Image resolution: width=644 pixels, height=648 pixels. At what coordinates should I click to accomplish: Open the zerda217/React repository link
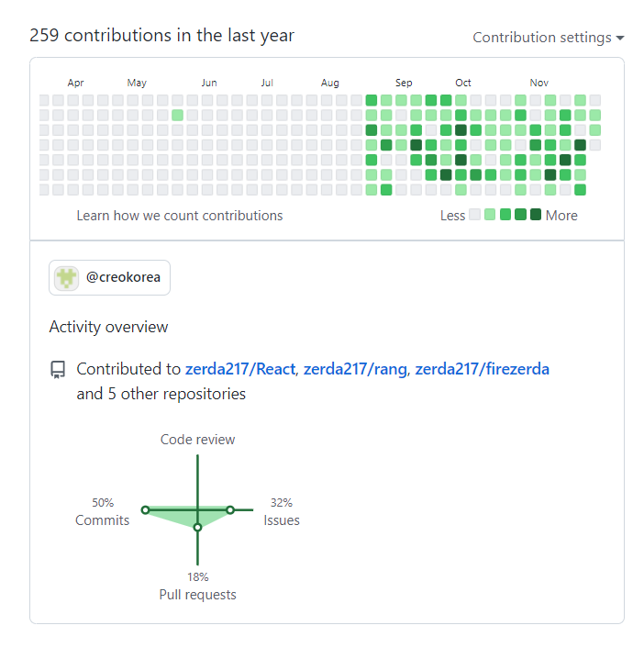pyautogui.click(x=240, y=369)
